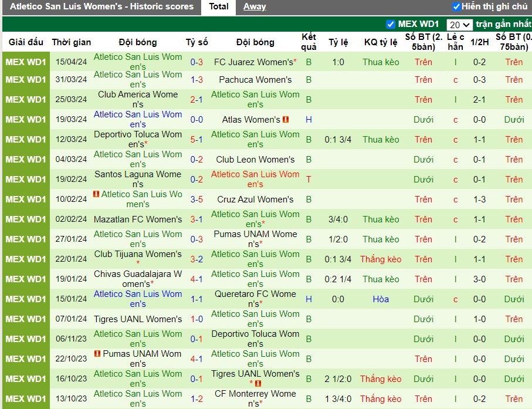
Task: Click the Hòa result in Queretaro row
Action: click(x=381, y=299)
